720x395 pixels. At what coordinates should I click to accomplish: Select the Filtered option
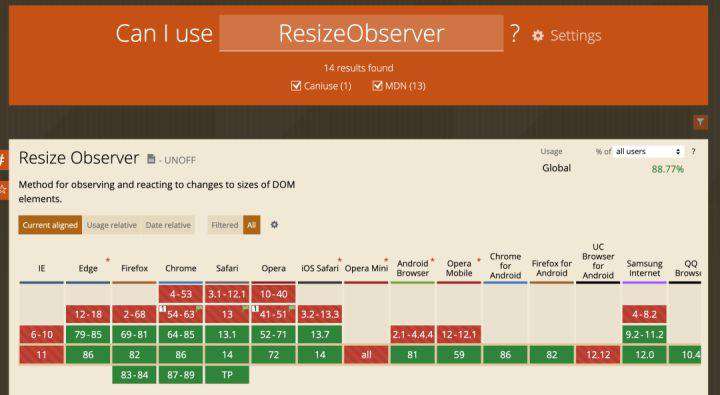pos(225,225)
